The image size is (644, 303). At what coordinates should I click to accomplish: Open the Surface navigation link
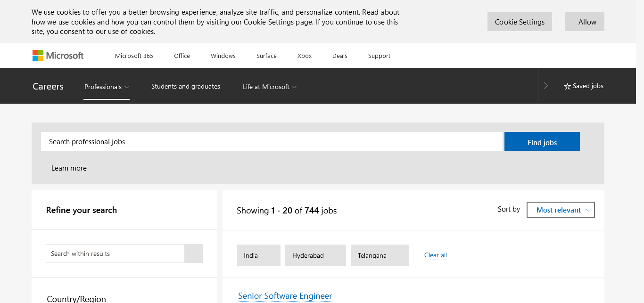tap(266, 56)
